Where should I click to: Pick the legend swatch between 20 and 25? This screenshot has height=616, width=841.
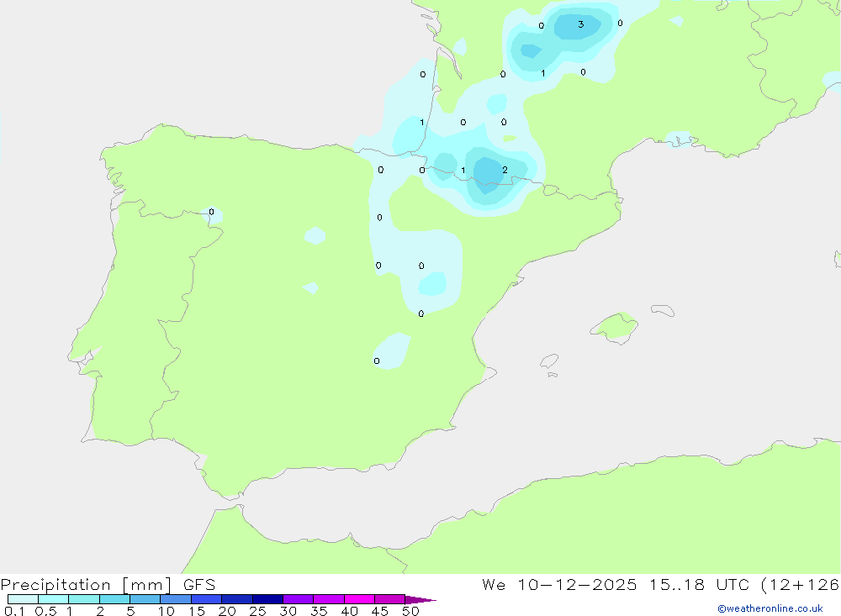point(237,599)
